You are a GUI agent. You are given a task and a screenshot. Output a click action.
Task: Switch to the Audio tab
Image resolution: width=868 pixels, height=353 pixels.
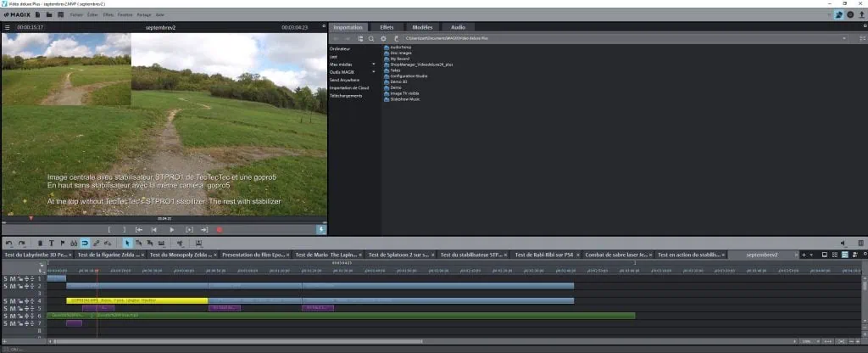458,27
